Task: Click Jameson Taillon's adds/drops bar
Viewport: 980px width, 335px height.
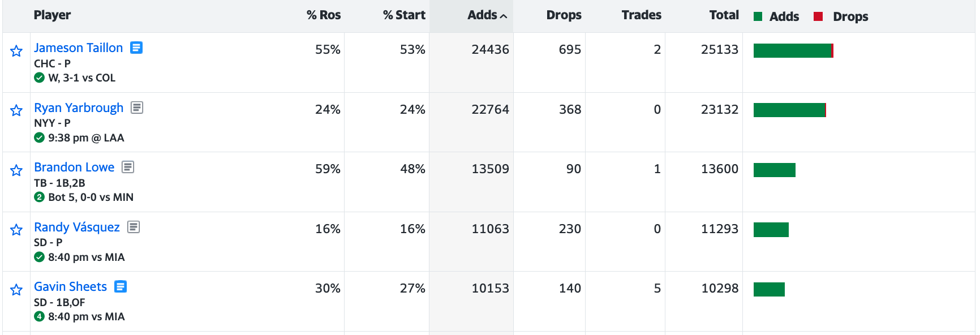Action: [x=793, y=50]
